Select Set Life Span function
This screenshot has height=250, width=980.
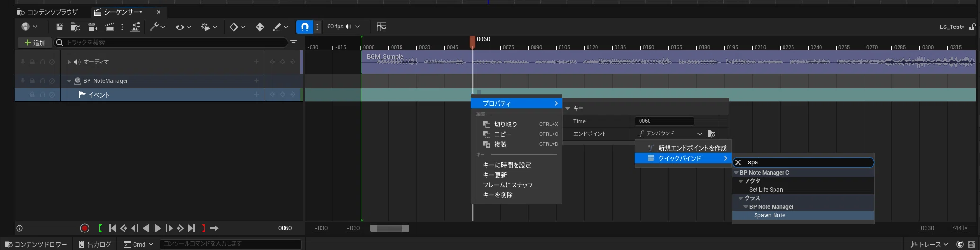coord(803,190)
